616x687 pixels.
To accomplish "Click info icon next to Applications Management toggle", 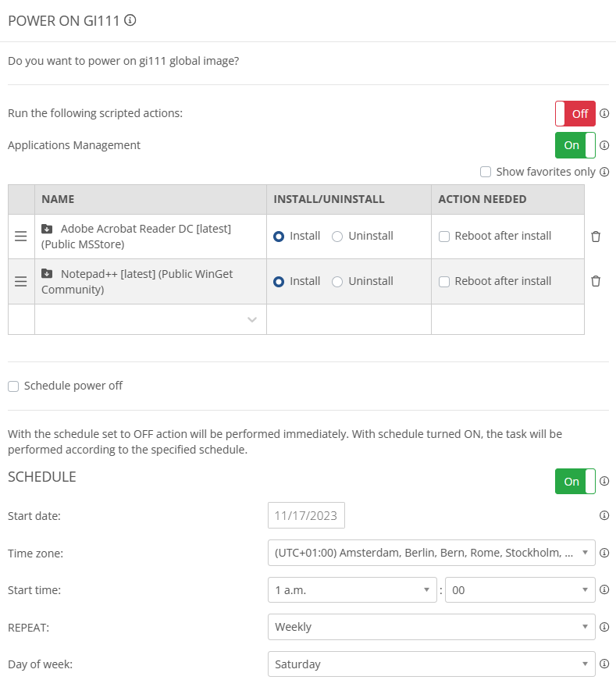I will (604, 145).
